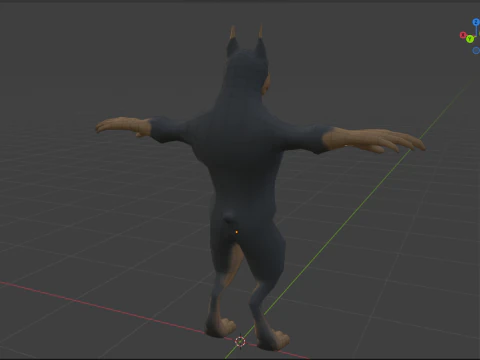
Task: Click the hollow blue negative-Z gizmo circle
Action: tap(476, 50)
